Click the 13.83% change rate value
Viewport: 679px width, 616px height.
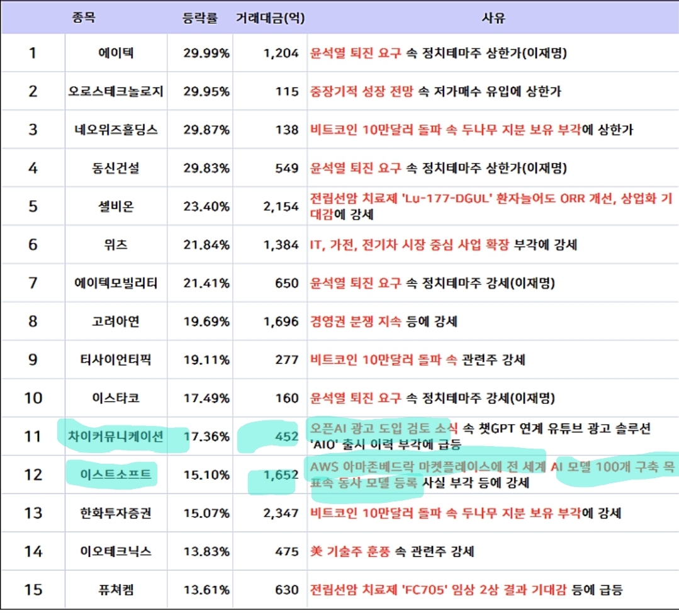pyautogui.click(x=206, y=551)
